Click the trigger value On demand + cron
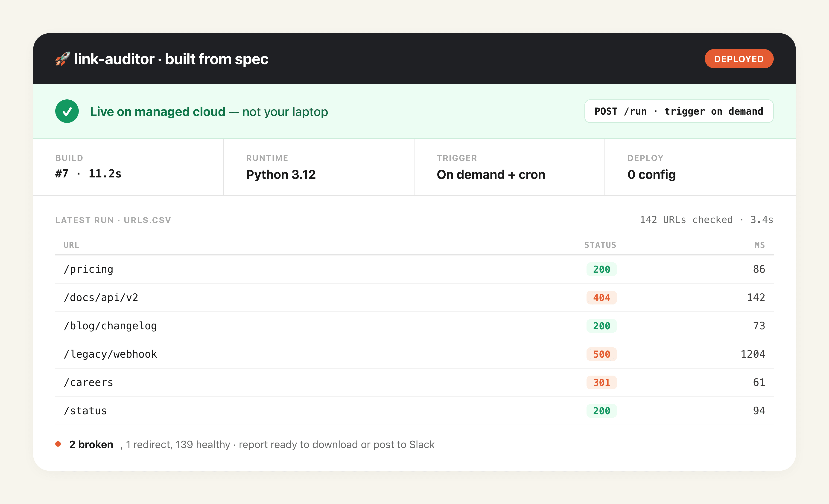Screen dimensions: 829x504 [x=491, y=174]
